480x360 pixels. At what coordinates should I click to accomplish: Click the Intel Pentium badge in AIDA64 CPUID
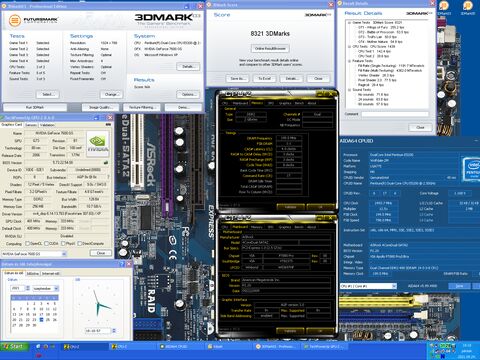coord(471,169)
